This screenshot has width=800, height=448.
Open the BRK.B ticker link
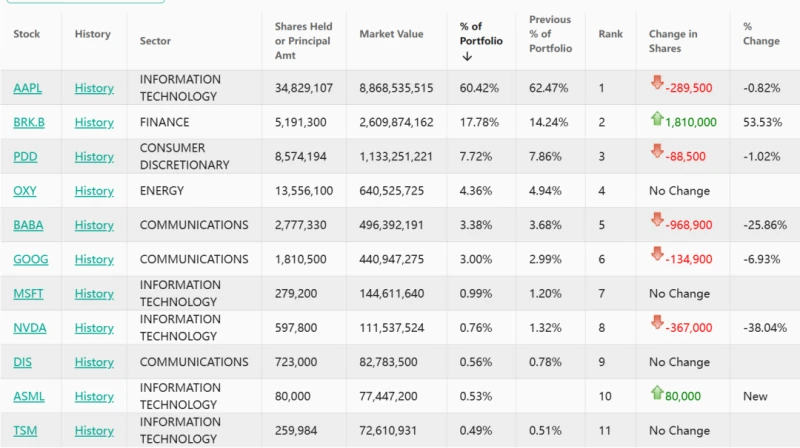29,123
